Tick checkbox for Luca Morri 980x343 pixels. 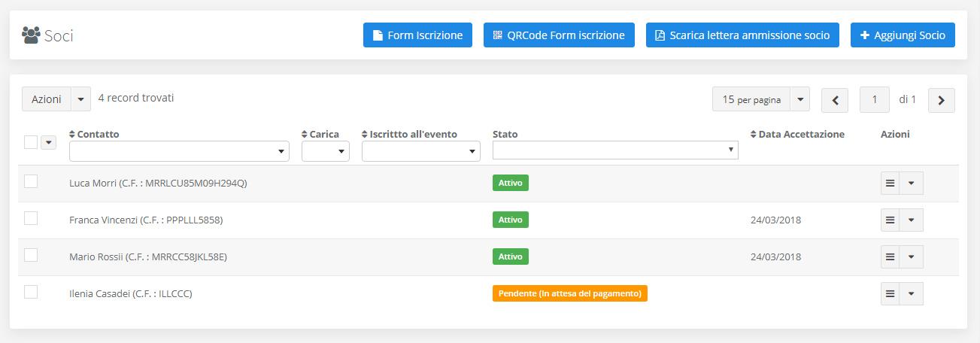tap(31, 181)
